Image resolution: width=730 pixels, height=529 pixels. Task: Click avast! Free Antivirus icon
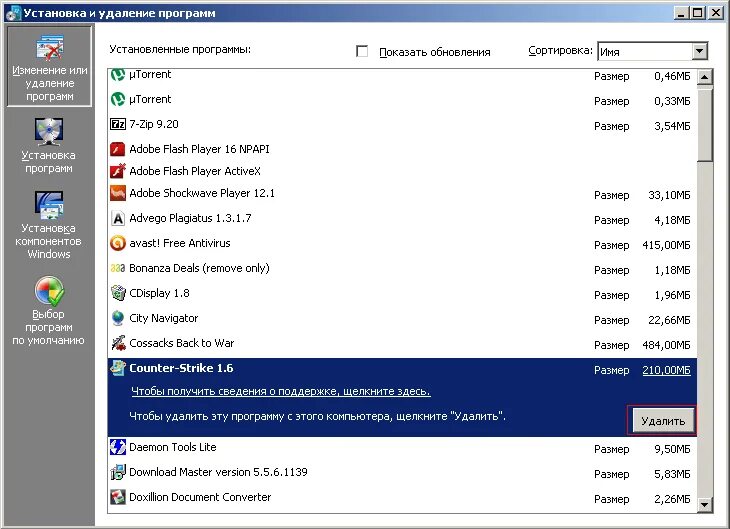[x=118, y=243]
